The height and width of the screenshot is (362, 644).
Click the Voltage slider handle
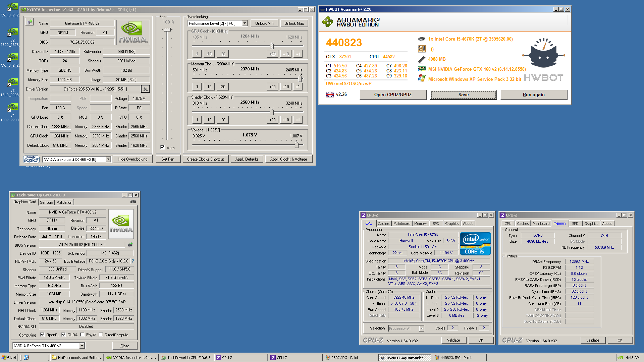[x=297, y=144]
